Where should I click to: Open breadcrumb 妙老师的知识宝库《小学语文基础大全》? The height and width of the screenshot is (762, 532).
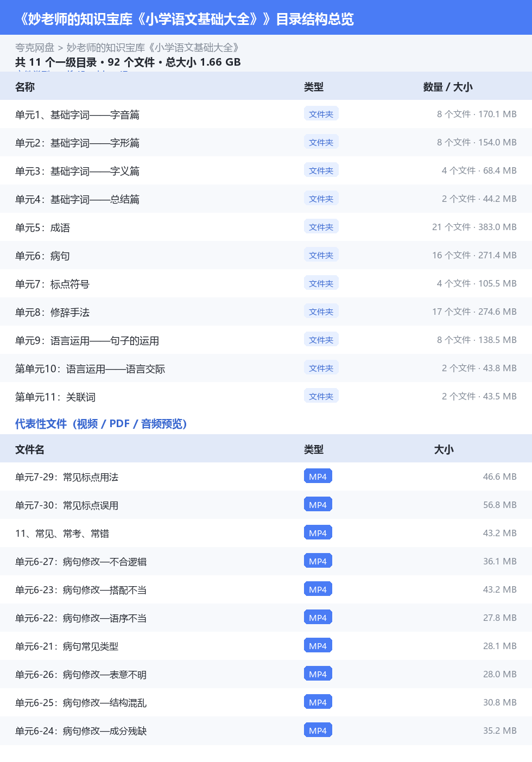pyautogui.click(x=154, y=48)
